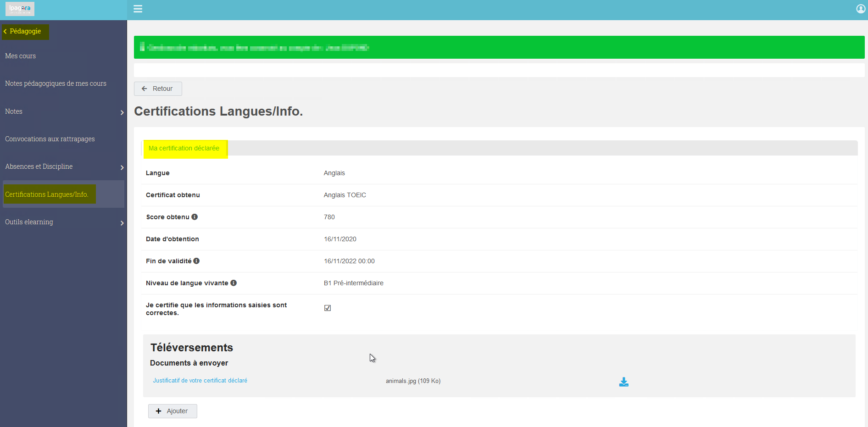
Task: Open Notes pédagogiques de mes cours
Action: (x=56, y=83)
